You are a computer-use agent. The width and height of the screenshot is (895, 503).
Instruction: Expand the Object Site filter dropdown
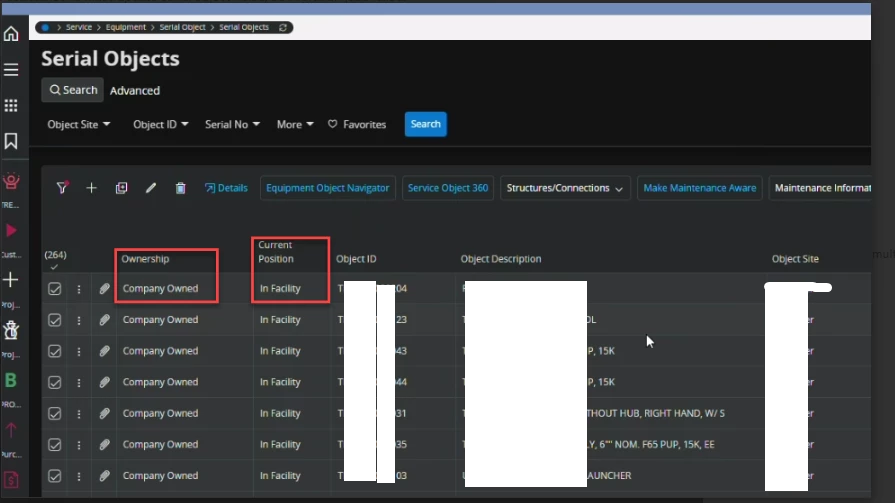79,125
